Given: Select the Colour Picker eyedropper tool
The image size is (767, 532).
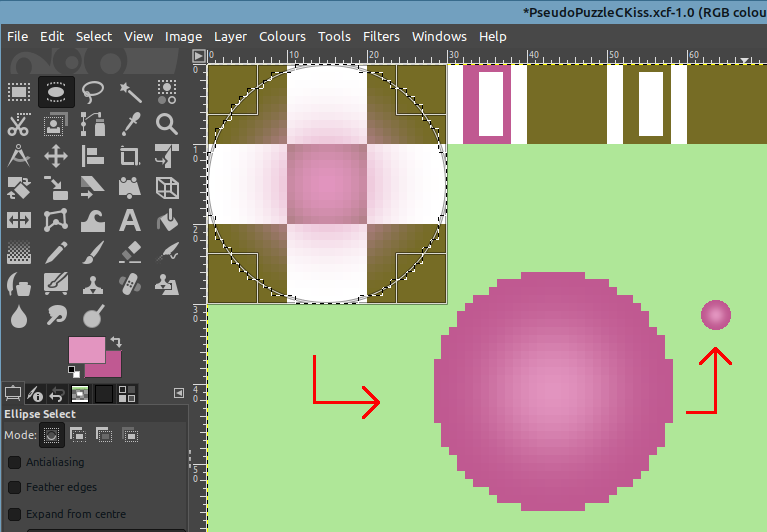Looking at the screenshot, I should (130, 124).
